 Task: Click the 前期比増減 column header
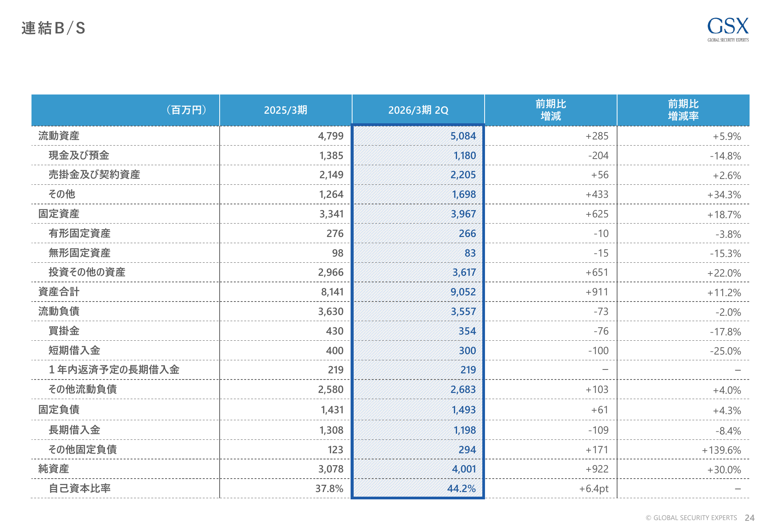551,110
